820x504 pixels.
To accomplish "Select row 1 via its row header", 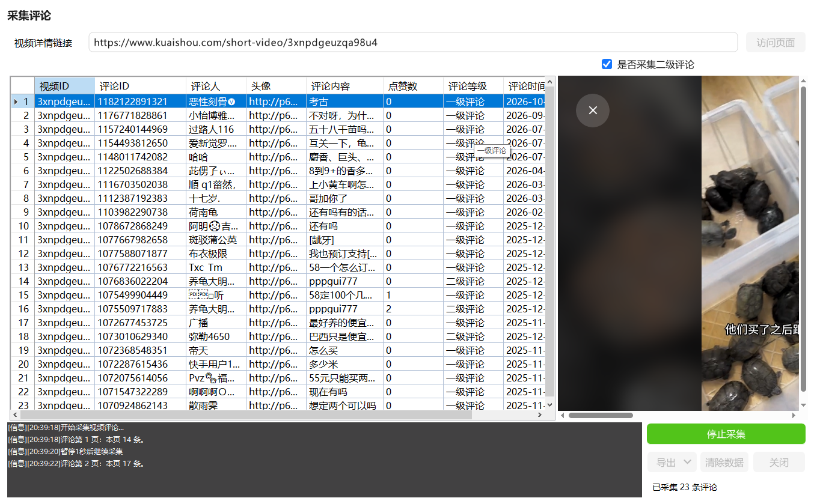I will pos(22,102).
